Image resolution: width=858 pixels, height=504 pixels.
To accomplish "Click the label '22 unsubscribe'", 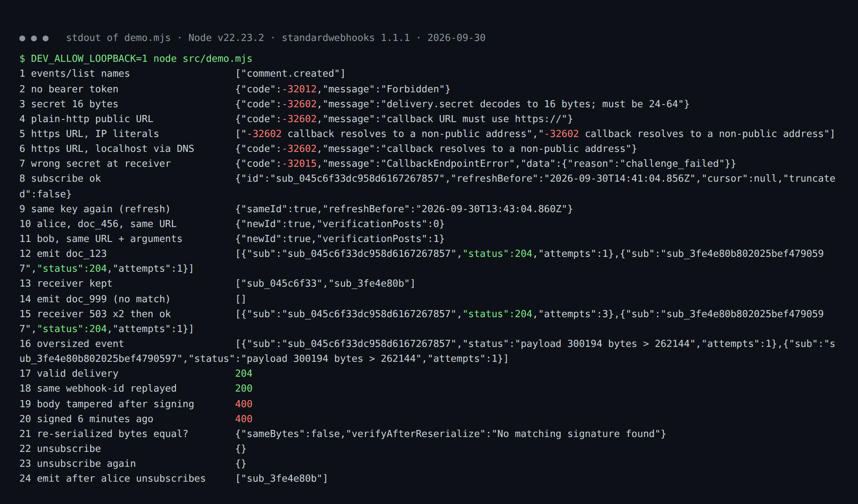I will pyautogui.click(x=60, y=449).
